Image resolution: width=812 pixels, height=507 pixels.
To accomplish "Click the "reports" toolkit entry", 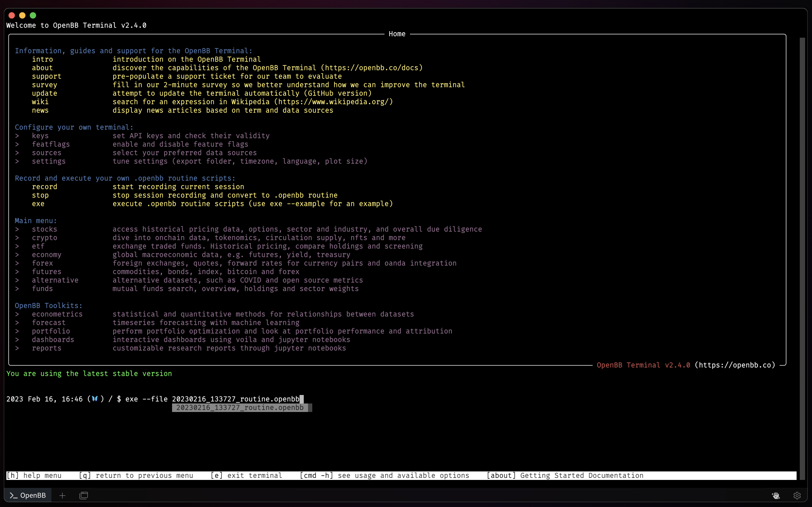I will tap(47, 348).
